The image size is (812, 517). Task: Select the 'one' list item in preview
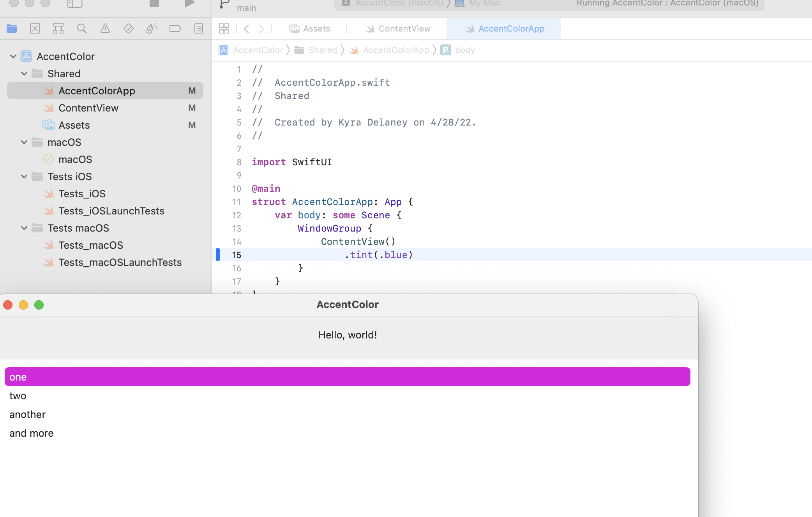348,377
